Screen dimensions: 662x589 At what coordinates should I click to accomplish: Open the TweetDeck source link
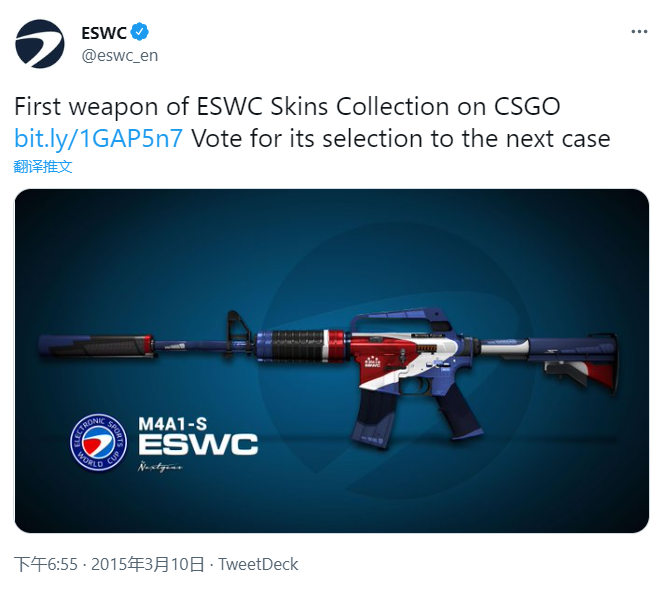pyautogui.click(x=258, y=564)
